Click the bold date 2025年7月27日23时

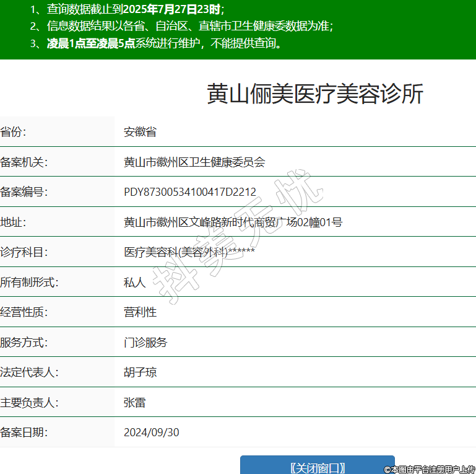pyautogui.click(x=171, y=9)
